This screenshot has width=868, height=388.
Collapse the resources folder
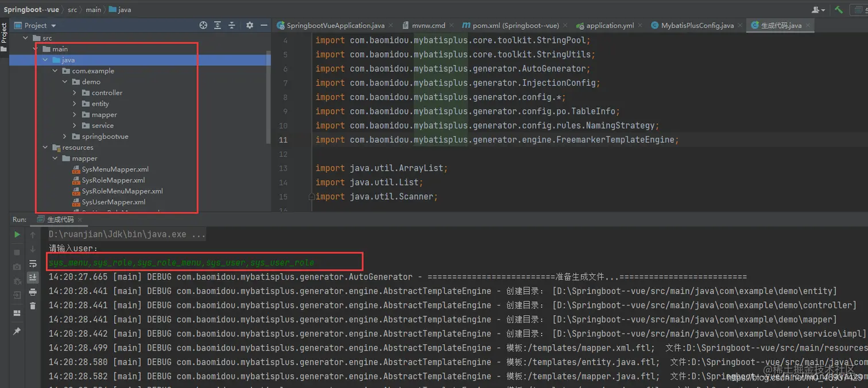[x=45, y=147]
